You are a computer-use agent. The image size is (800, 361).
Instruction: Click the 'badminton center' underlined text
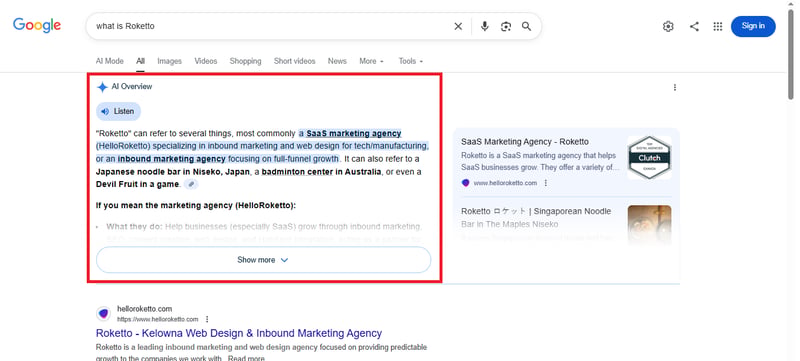click(297, 172)
